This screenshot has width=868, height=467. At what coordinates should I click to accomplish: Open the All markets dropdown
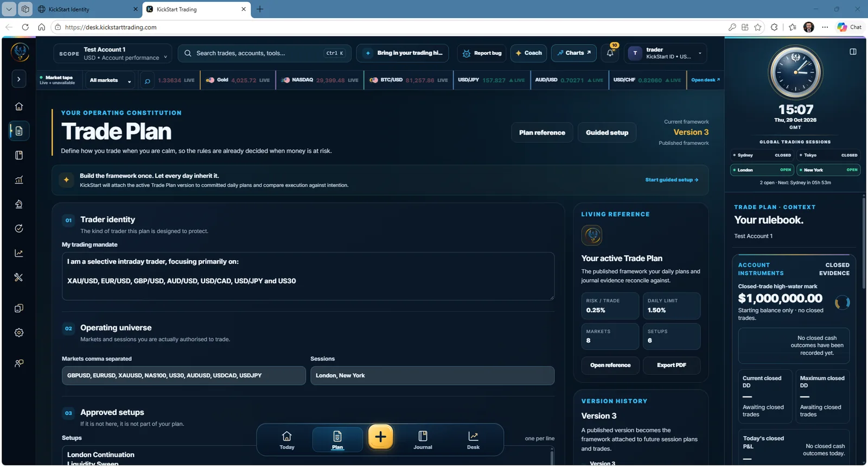pyautogui.click(x=110, y=80)
